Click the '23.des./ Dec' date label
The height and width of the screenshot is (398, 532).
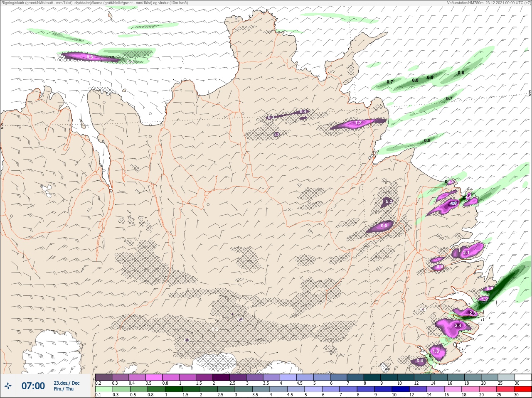(66, 383)
